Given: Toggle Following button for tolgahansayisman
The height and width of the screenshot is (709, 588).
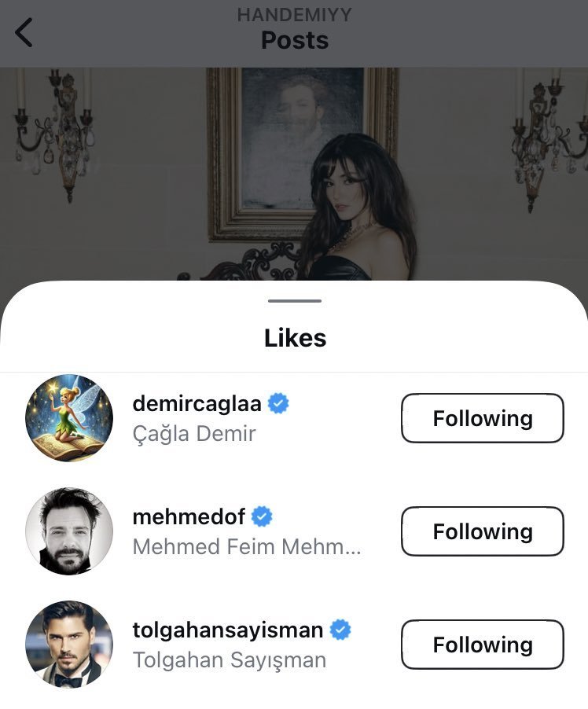Looking at the screenshot, I should 482,645.
